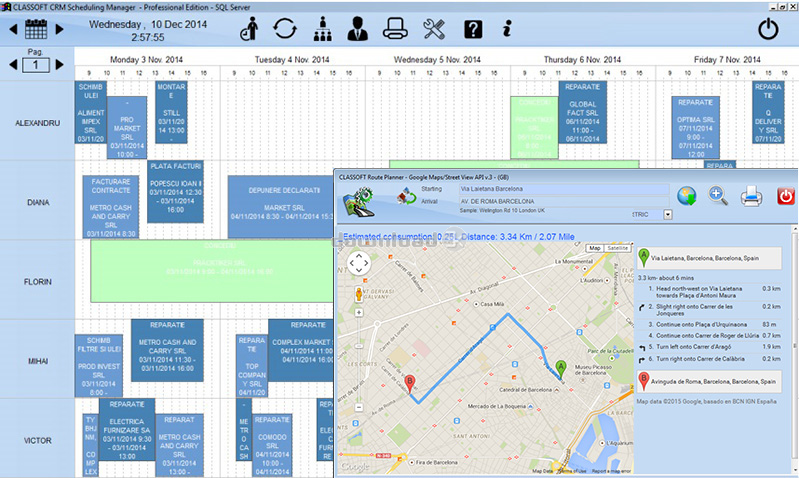Click the Arrival address field

pyautogui.click(x=564, y=201)
